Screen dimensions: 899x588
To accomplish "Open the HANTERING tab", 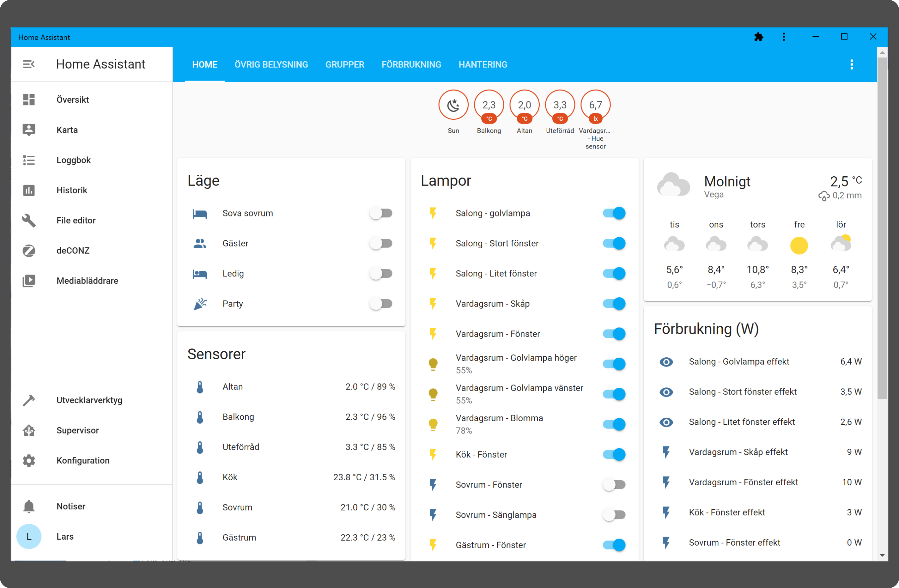I will pos(483,64).
